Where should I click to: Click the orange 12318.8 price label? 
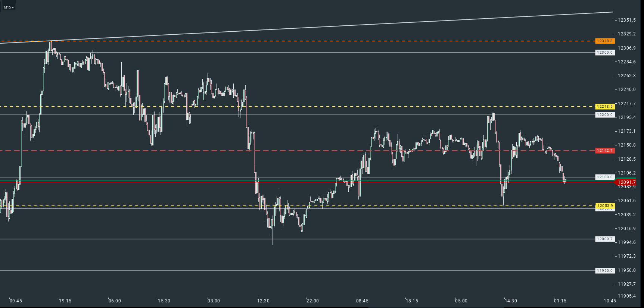[604, 41]
